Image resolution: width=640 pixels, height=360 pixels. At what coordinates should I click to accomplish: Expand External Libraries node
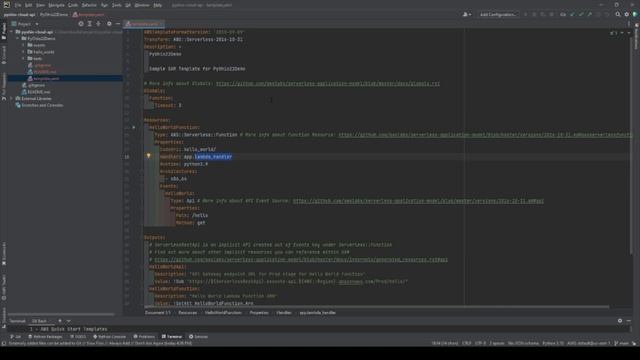pyautogui.click(x=12, y=98)
